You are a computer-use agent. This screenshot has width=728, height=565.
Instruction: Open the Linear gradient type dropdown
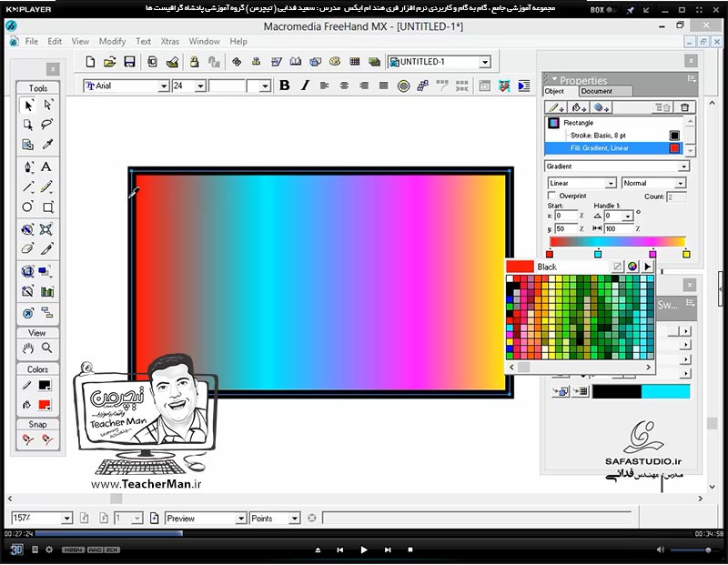tap(611, 184)
